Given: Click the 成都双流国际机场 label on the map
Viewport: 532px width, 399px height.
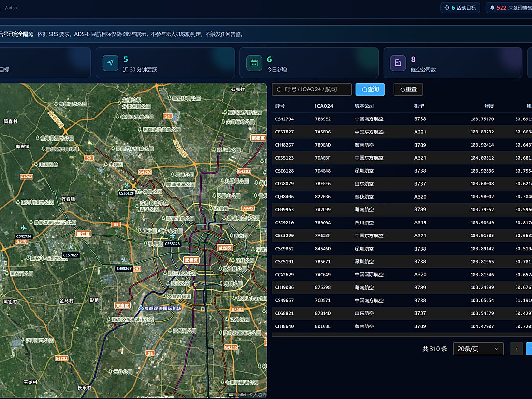Looking at the screenshot, I should (163, 309).
